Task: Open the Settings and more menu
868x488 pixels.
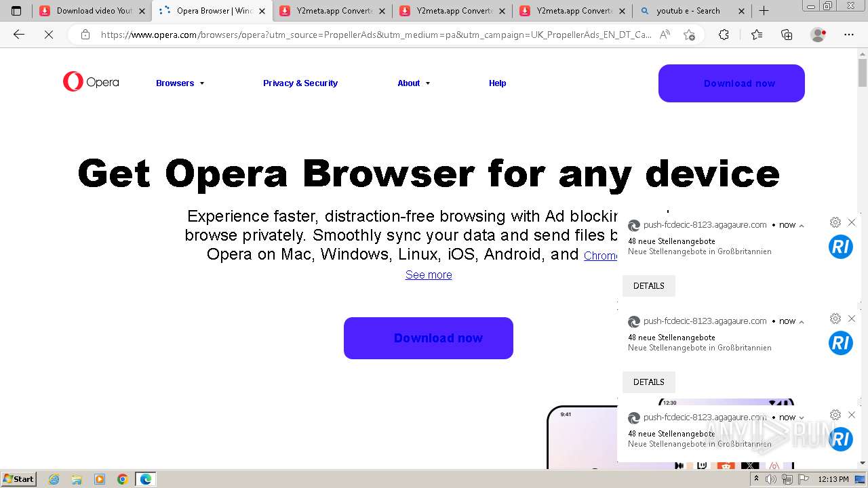Action: 849,35
